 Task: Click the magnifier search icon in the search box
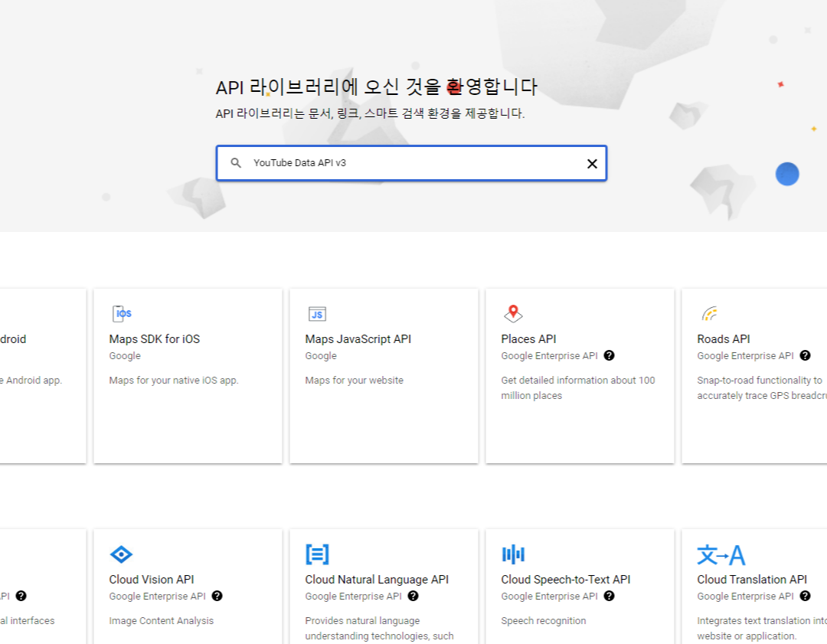pyautogui.click(x=236, y=163)
